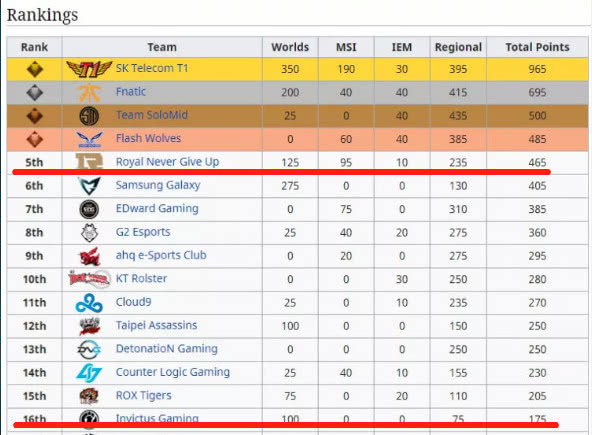Open the Taipei Assassins team link
Screen dimensions: 592x435
[157, 325]
